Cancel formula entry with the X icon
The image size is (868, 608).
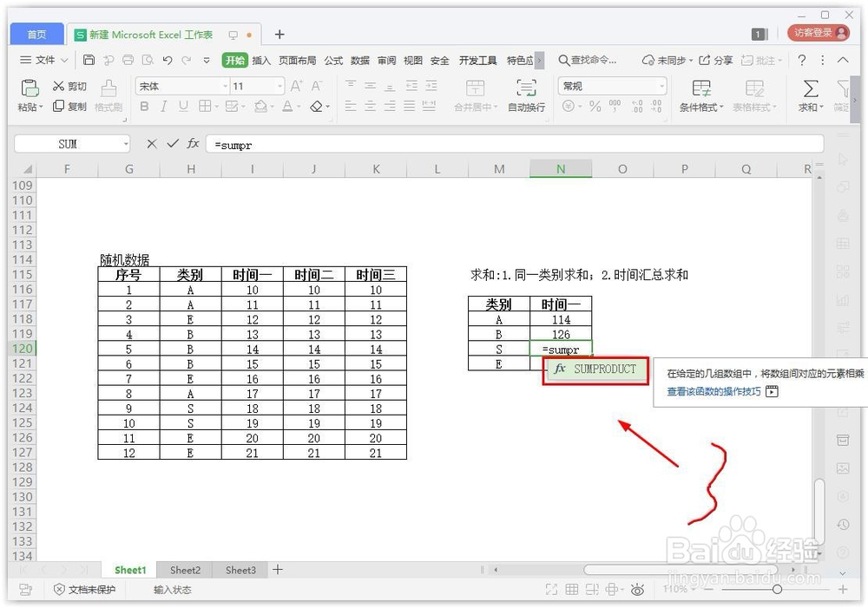coord(152,144)
